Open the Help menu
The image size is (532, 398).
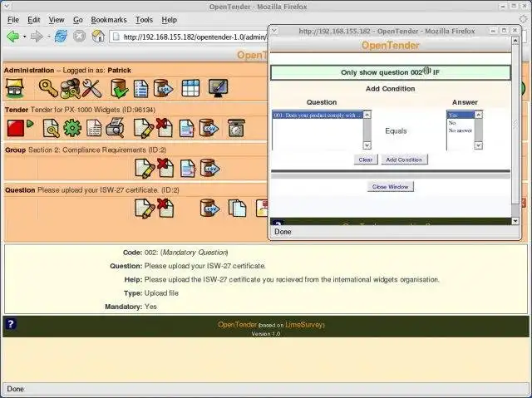[x=169, y=20]
